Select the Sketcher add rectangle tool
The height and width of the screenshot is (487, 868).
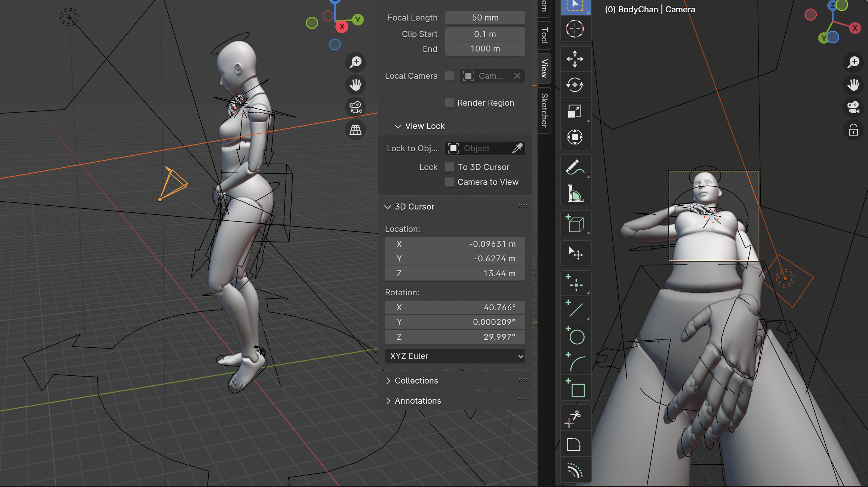[575, 388]
